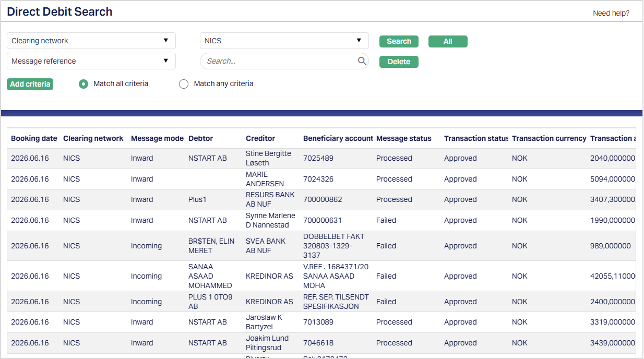Click the magnifier icon in search field
This screenshot has height=359, width=644.
[x=362, y=61]
